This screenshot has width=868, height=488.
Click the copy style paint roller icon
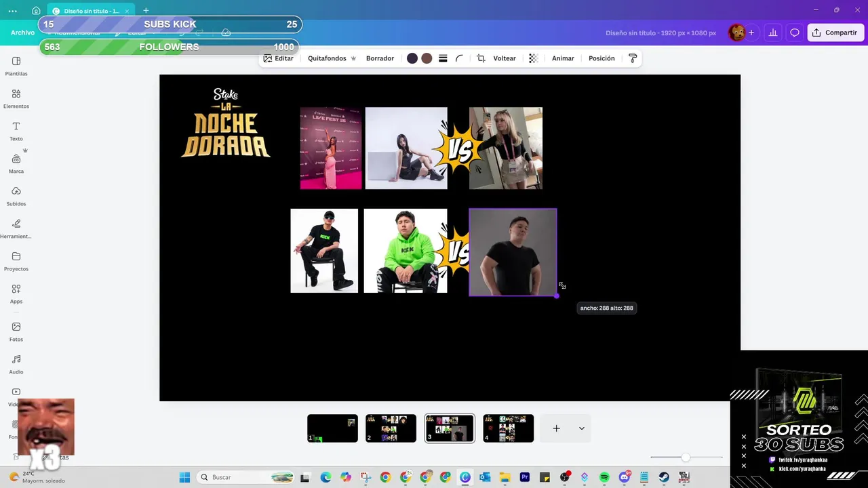633,58
